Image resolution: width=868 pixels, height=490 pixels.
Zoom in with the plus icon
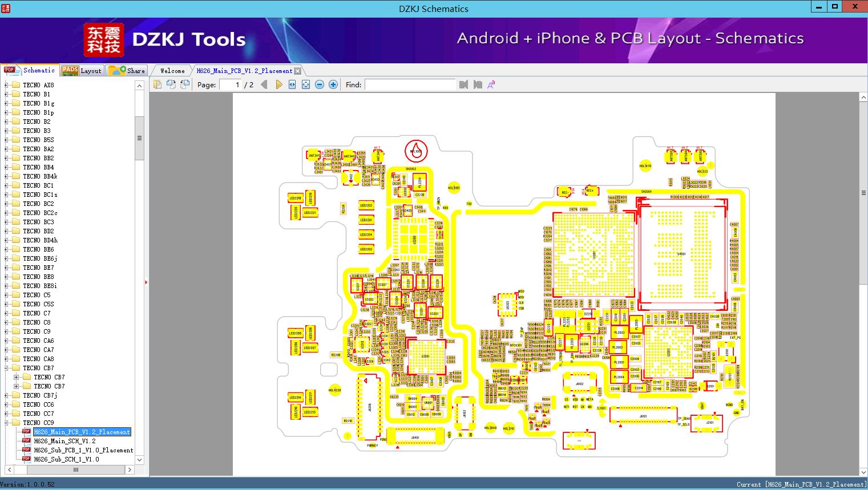point(333,84)
